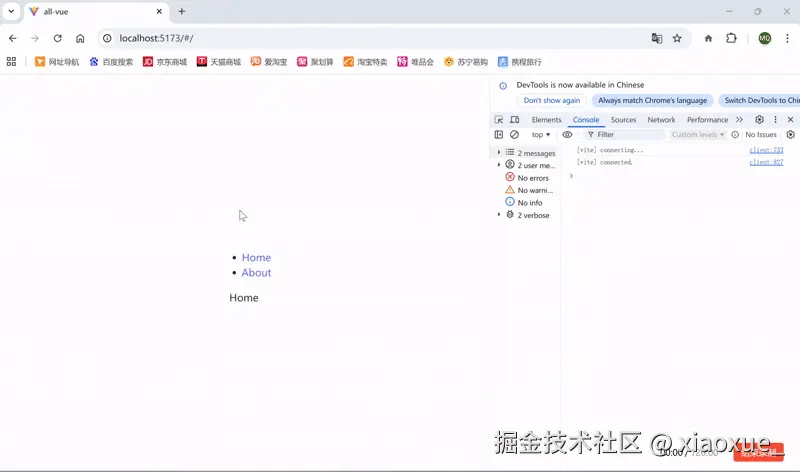Close the all-vue browser tab
800x472 pixels.
coord(159,11)
